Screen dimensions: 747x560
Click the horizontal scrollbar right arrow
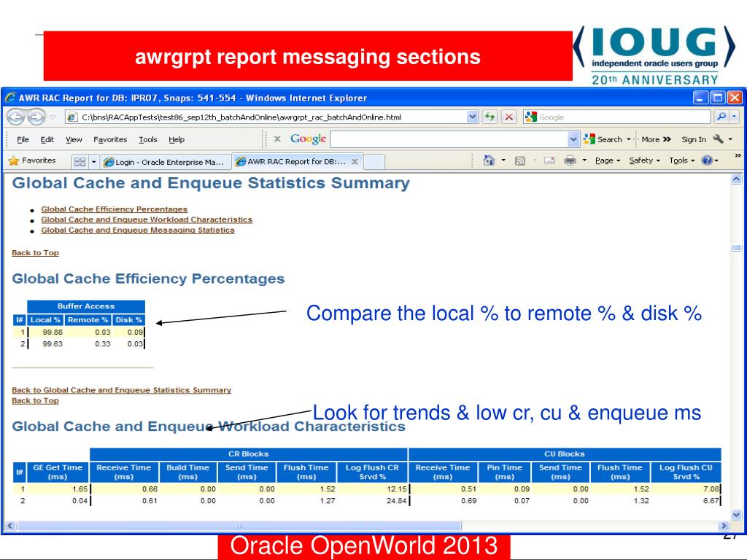click(x=724, y=526)
